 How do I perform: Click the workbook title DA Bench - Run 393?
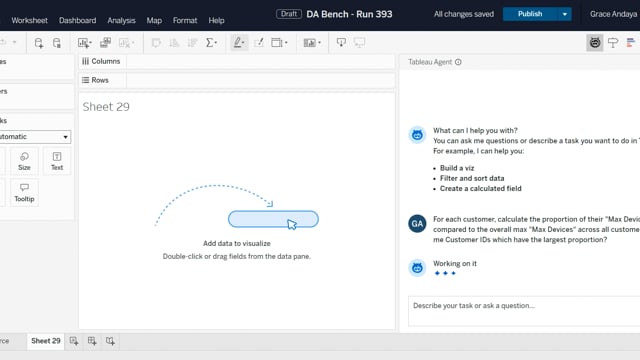pyautogui.click(x=349, y=14)
